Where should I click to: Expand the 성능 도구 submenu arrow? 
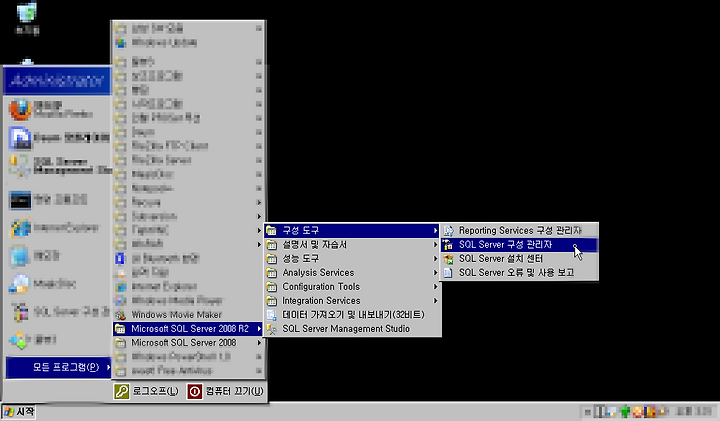pyautogui.click(x=435, y=259)
